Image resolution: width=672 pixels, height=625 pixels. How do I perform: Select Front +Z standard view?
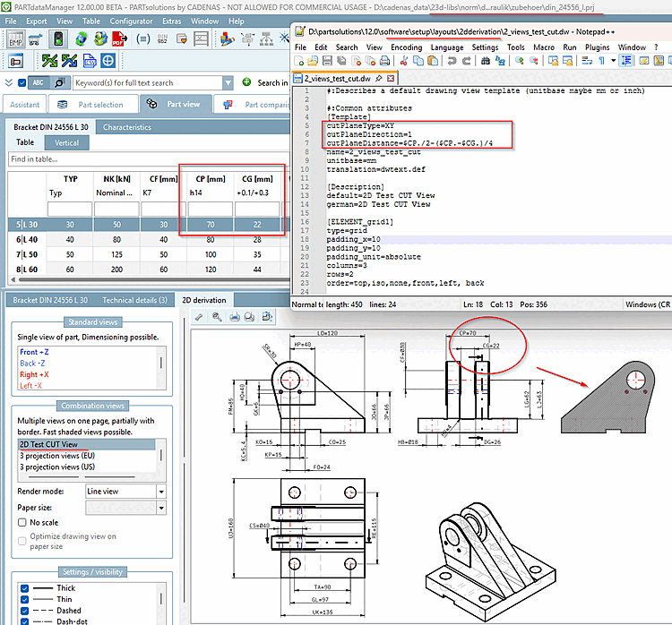tap(34, 352)
